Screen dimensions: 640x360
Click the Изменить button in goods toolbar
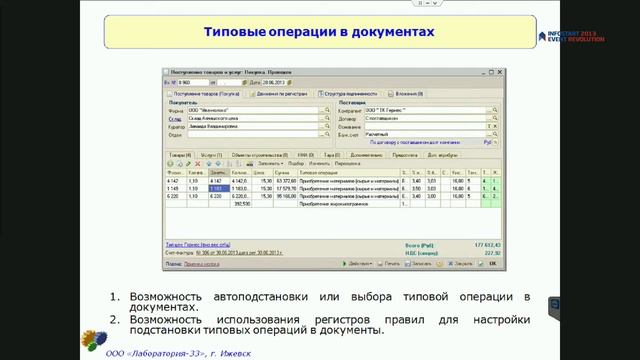tap(319, 164)
